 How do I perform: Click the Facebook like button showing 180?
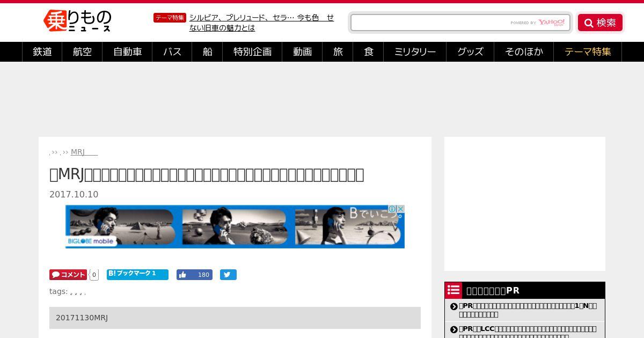pos(194,275)
